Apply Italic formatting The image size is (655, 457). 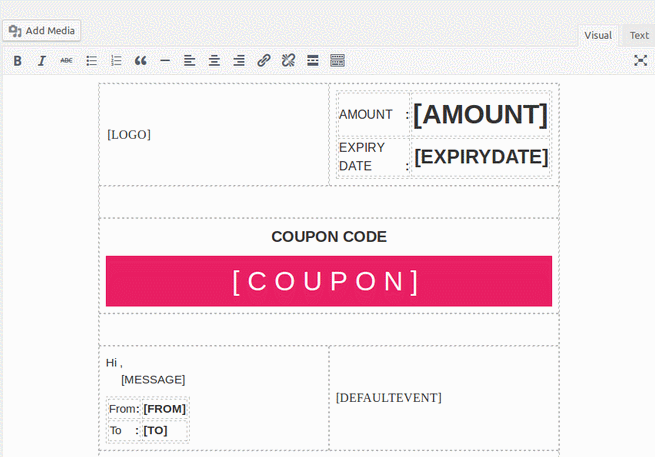(42, 61)
